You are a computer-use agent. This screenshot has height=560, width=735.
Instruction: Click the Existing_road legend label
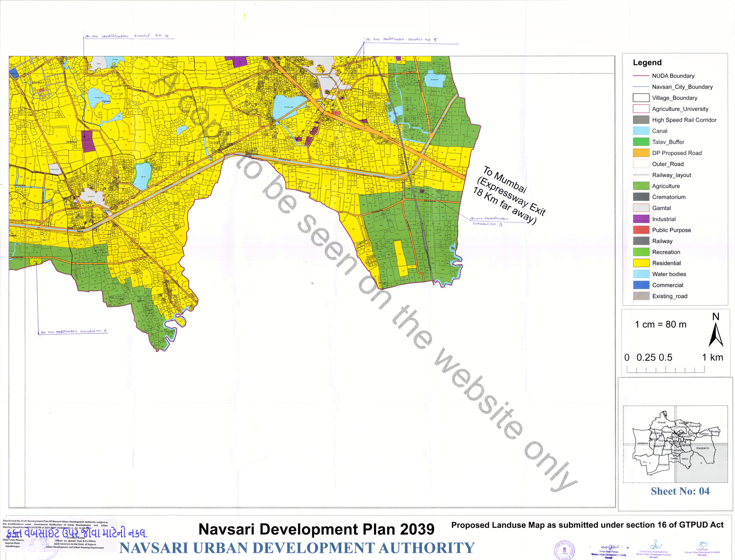click(x=669, y=296)
